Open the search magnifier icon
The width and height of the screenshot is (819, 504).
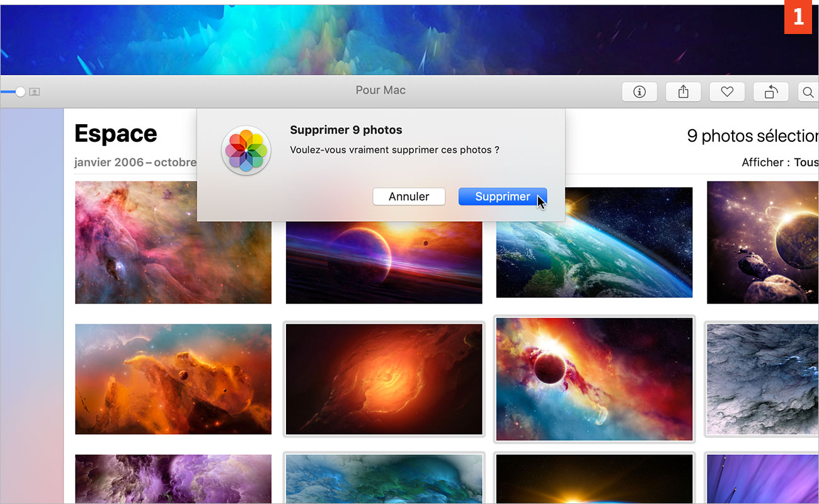[808, 92]
